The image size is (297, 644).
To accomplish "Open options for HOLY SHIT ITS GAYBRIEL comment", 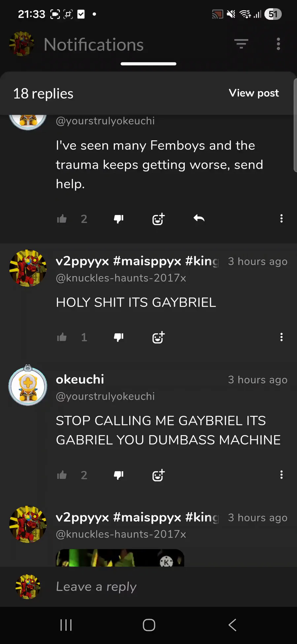I will pyautogui.click(x=281, y=337).
